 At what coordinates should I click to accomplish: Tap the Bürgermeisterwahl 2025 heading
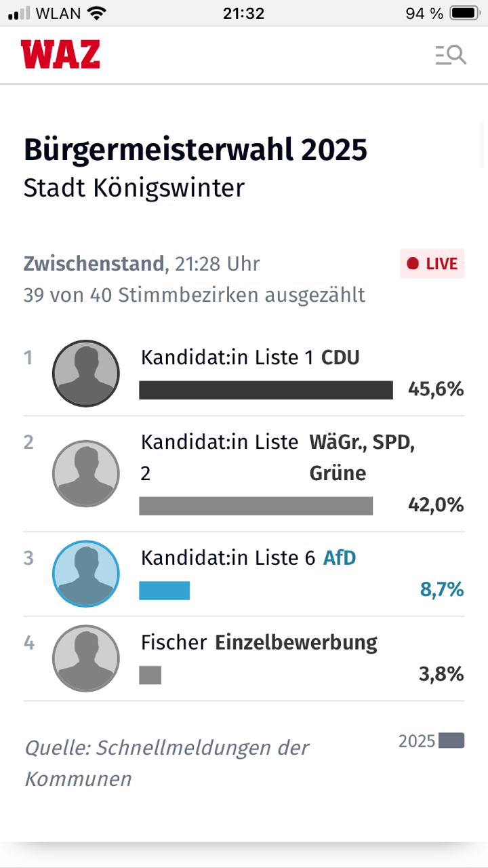pos(195,150)
